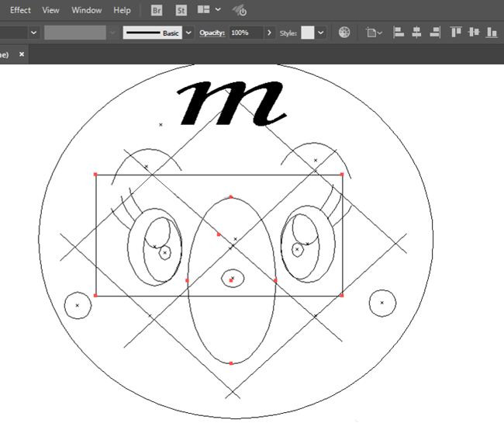Click Horizontal Align Left icon
The width and height of the screenshot is (504, 437).
(x=399, y=33)
